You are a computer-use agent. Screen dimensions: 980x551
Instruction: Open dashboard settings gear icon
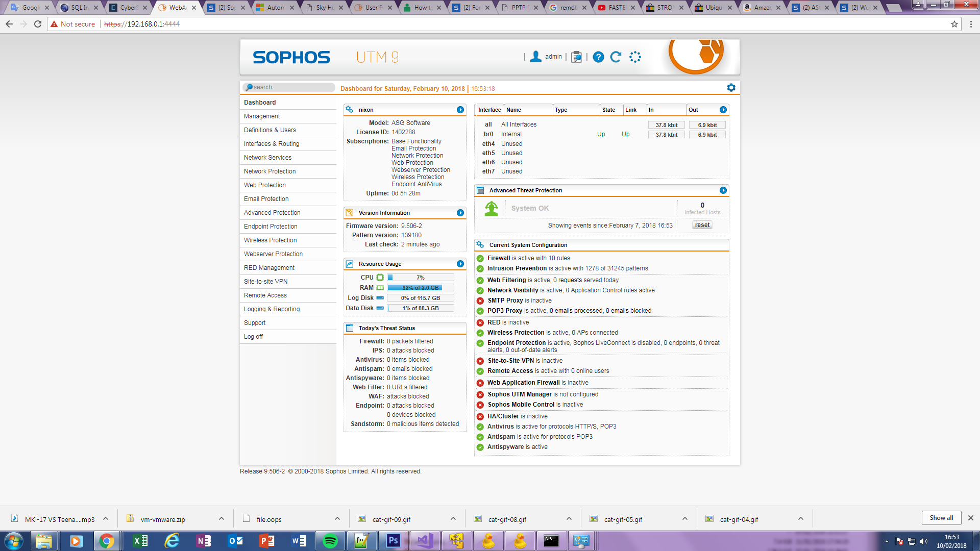[731, 88]
